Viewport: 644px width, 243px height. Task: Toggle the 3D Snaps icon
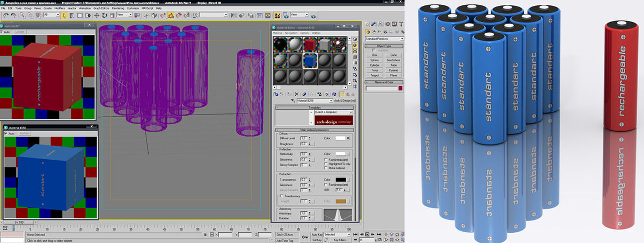[x=163, y=16]
